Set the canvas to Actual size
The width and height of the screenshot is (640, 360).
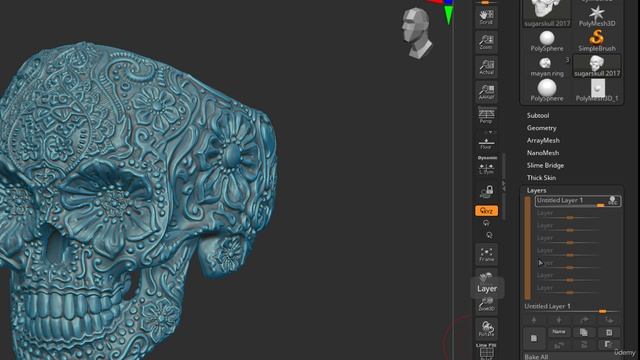(x=486, y=67)
